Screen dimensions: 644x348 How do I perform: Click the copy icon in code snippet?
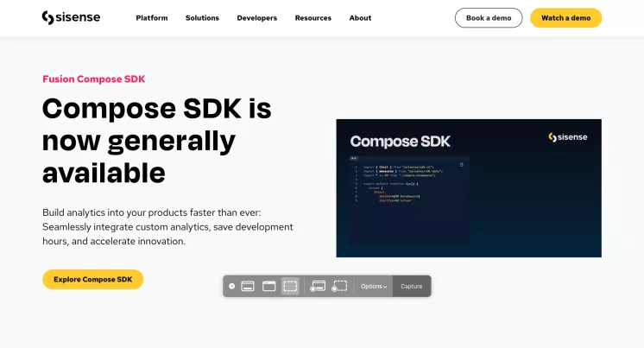(x=461, y=165)
